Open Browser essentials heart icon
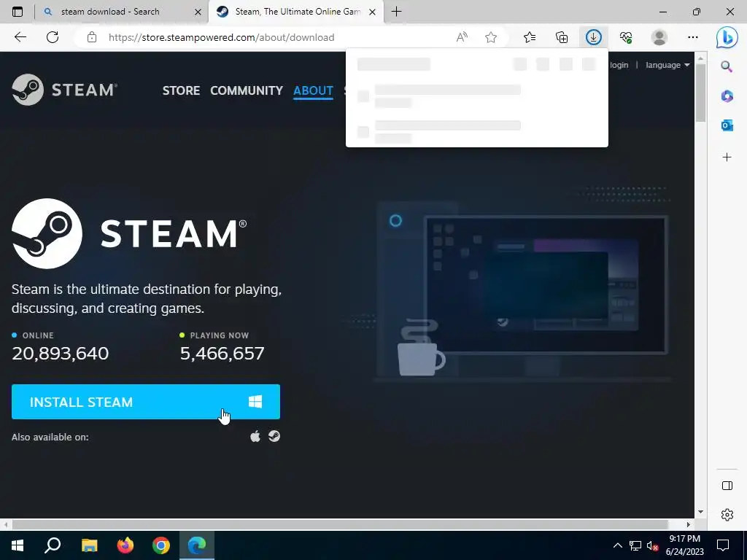This screenshot has width=747, height=560. [x=626, y=37]
